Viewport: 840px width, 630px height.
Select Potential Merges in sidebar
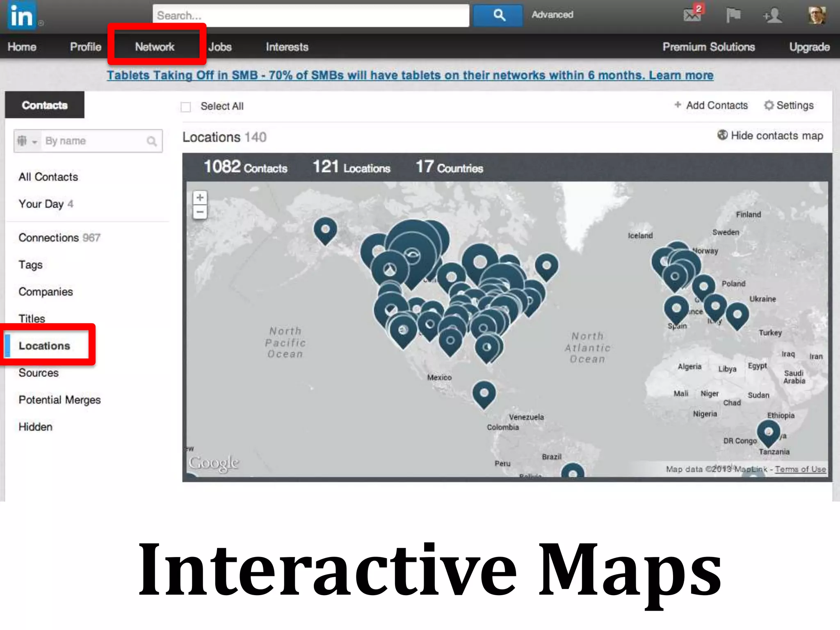[59, 400]
